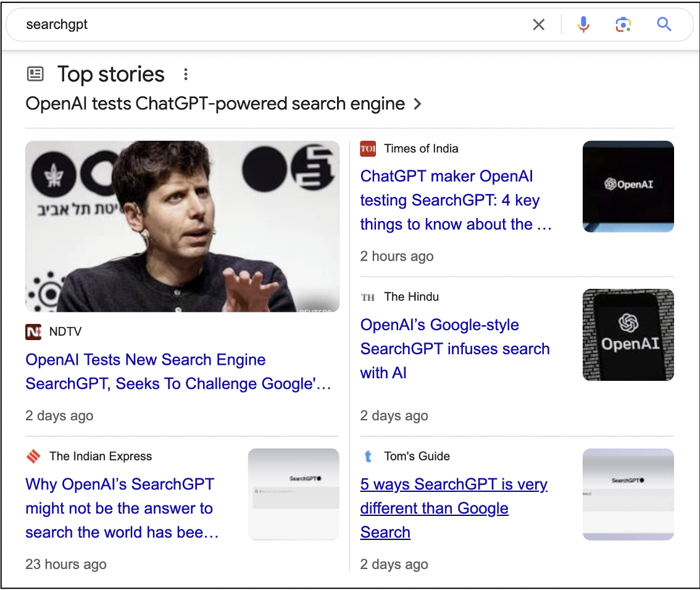Image resolution: width=700 pixels, height=590 pixels.
Task: Open the Top stories three-dot menu
Action: tap(186, 74)
